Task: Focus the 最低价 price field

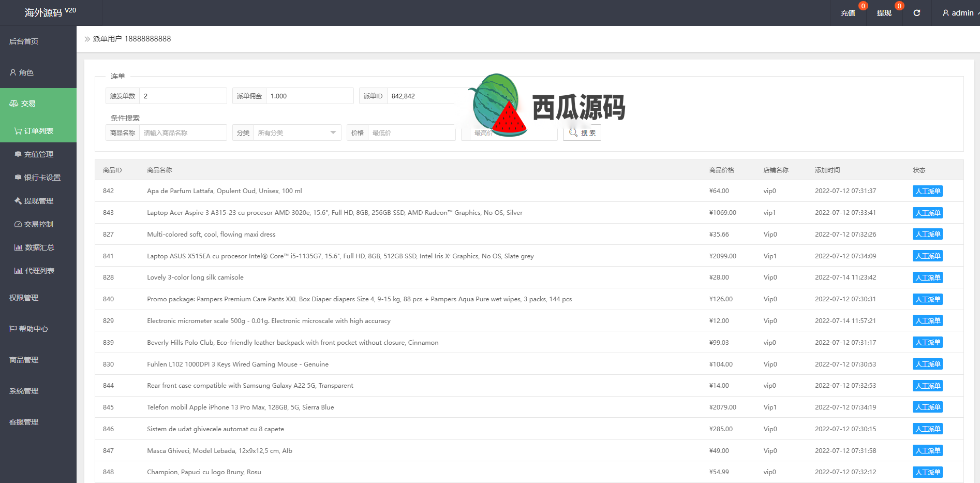Action: (x=411, y=133)
